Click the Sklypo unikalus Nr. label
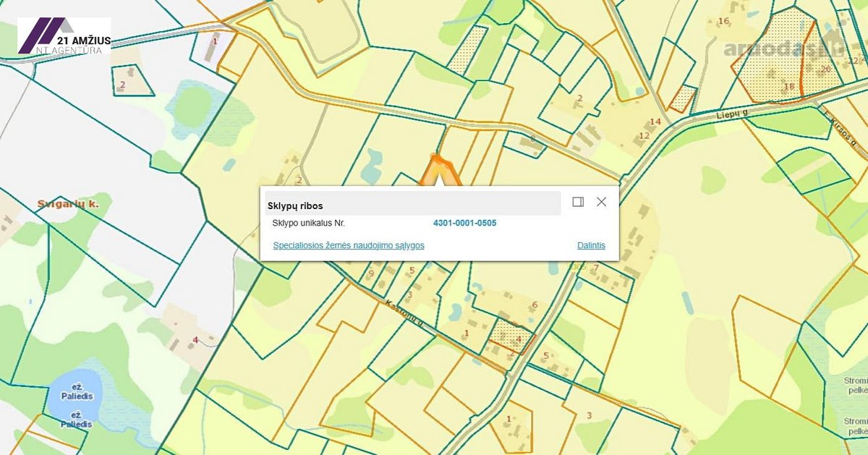 click(x=308, y=223)
